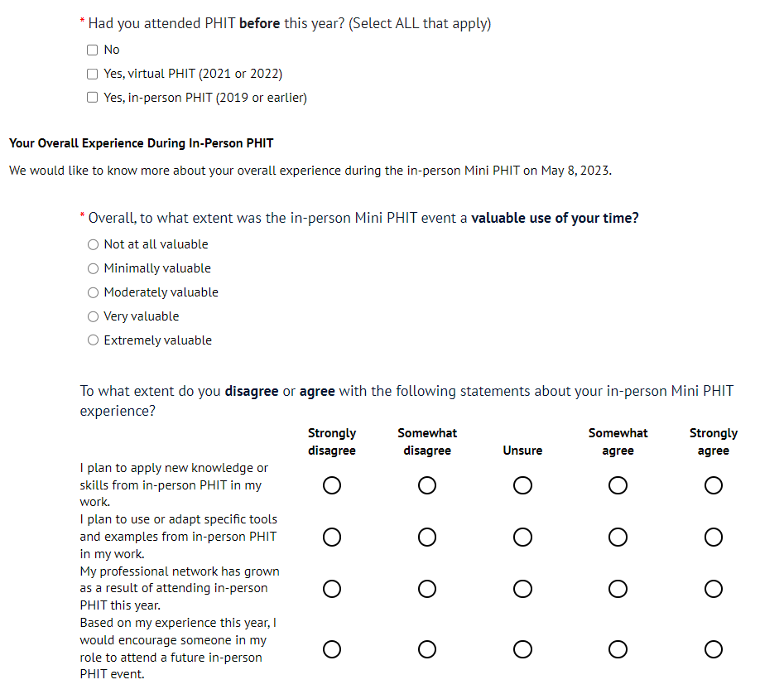Select 'Somewhat disagree' for encouraging others to attend
Viewport: 784px width, 699px height.
(x=427, y=649)
